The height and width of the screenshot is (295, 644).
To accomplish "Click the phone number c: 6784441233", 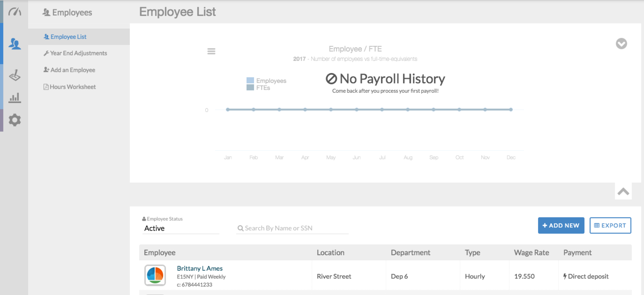I will point(195,284).
